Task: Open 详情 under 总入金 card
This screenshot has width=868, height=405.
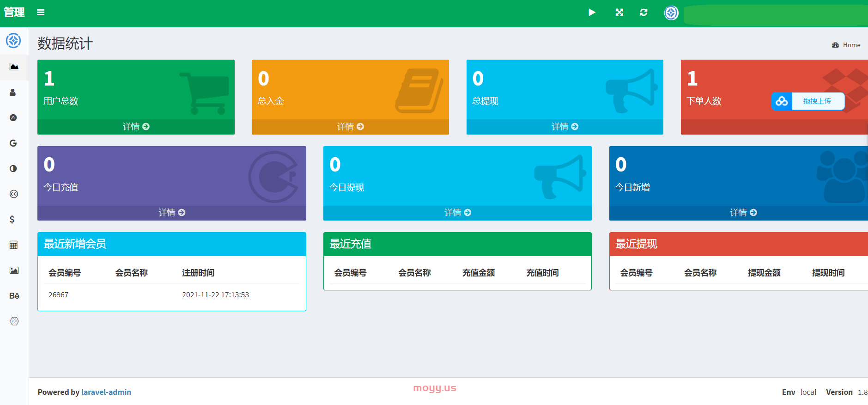Action: click(x=350, y=127)
